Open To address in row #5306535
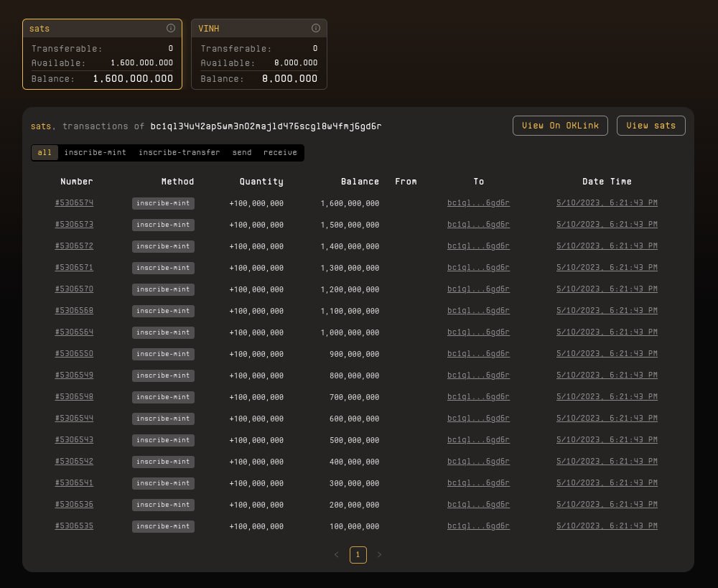Viewport: 718px width, 588px height. click(x=478, y=526)
